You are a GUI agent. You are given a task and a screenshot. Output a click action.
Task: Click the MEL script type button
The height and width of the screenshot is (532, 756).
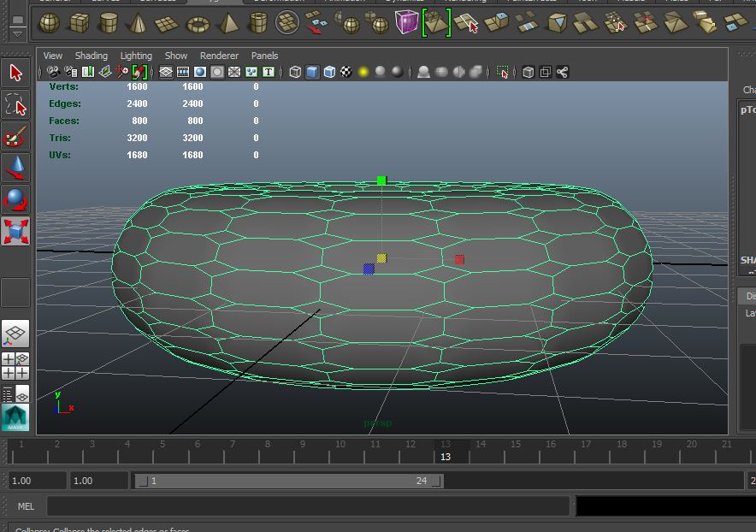(x=26, y=506)
